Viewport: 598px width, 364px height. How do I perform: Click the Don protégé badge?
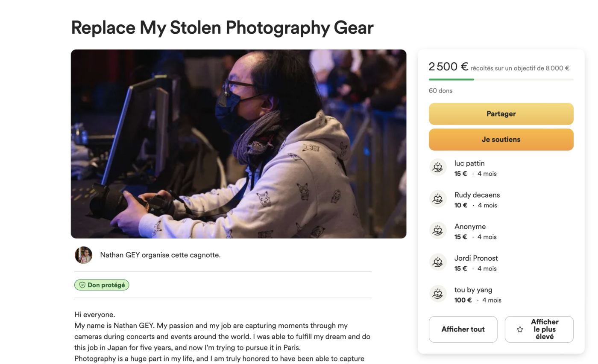pos(102,285)
